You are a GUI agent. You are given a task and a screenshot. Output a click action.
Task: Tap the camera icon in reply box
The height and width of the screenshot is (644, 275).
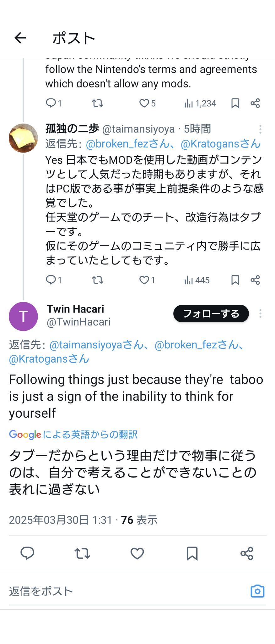[x=257, y=591]
